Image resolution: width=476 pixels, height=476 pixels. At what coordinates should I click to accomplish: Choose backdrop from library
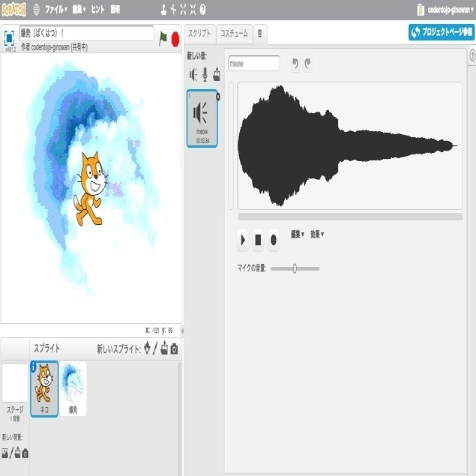coord(5,454)
